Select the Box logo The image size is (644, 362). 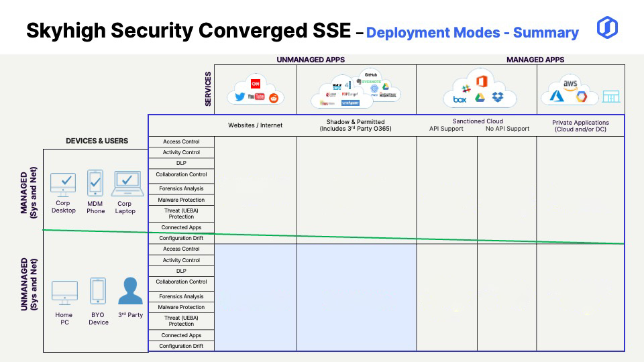pos(460,99)
